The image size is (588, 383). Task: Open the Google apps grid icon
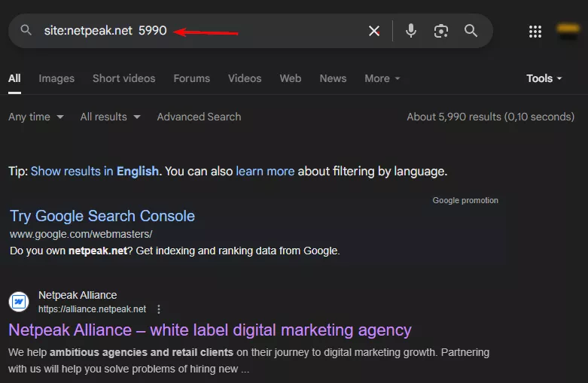point(535,32)
